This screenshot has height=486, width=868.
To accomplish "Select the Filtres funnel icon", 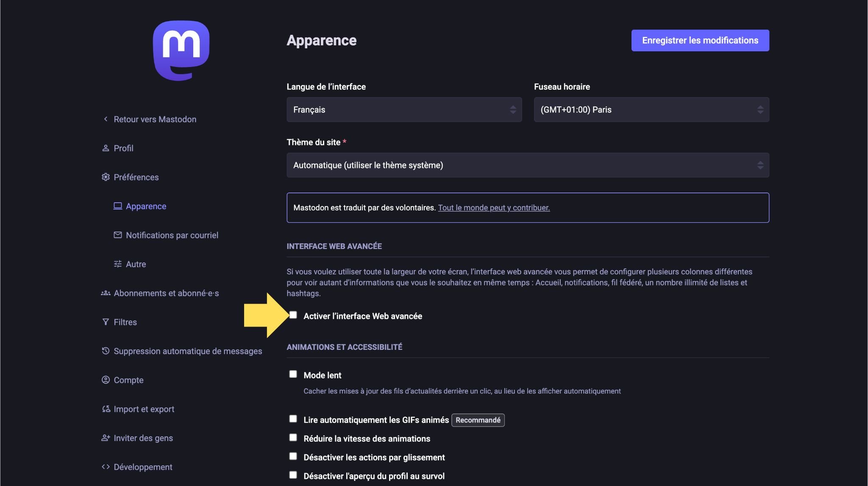I will 106,322.
